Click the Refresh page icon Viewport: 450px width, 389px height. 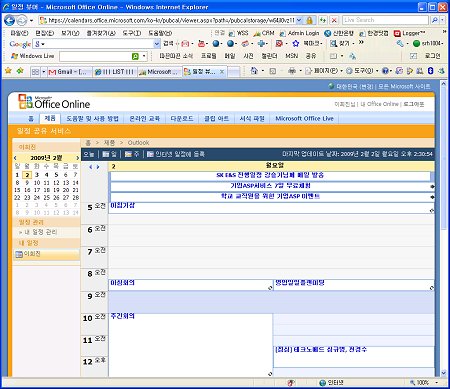[322, 20]
